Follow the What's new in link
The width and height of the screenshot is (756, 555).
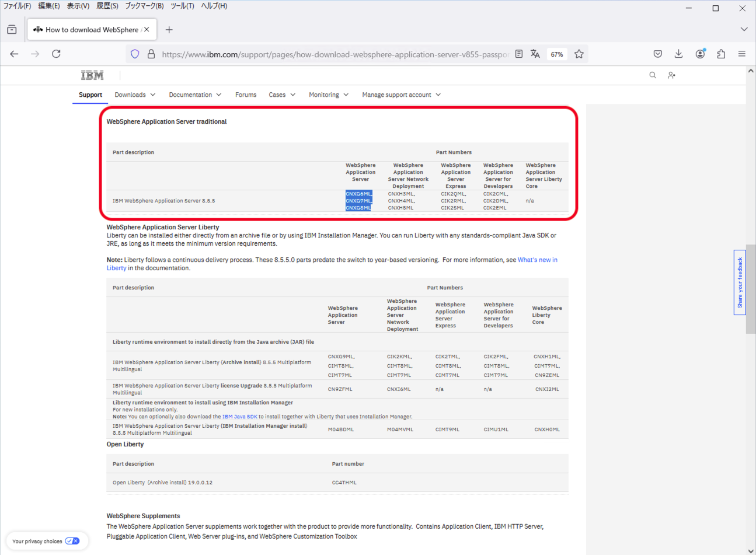pos(538,260)
